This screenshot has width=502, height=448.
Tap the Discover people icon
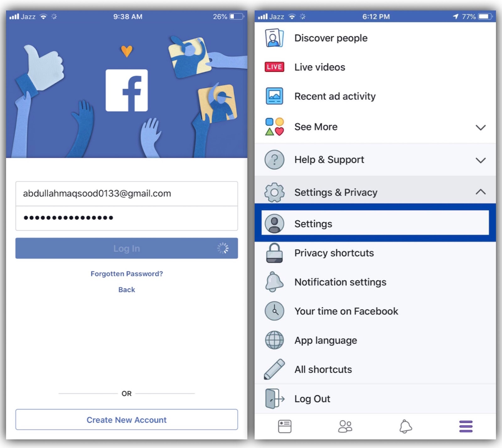(x=274, y=38)
